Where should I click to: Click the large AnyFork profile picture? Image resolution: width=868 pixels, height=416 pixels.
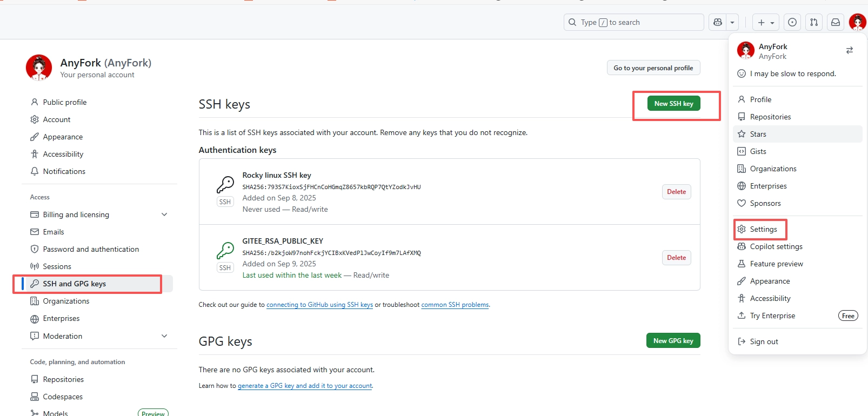(x=39, y=68)
